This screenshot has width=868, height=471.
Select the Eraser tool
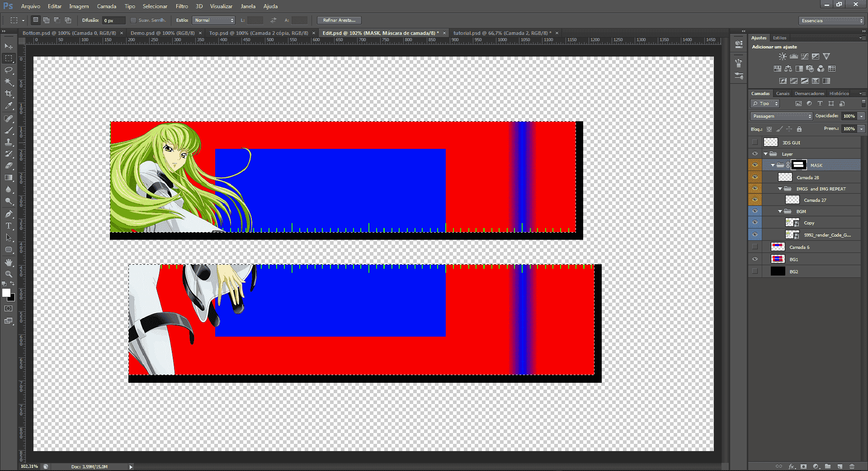pos(9,166)
